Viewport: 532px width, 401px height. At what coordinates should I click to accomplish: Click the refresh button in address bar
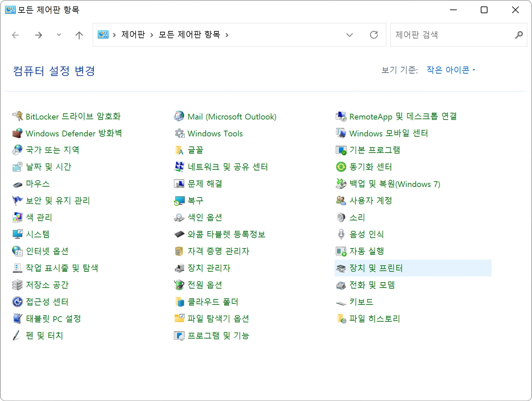374,35
